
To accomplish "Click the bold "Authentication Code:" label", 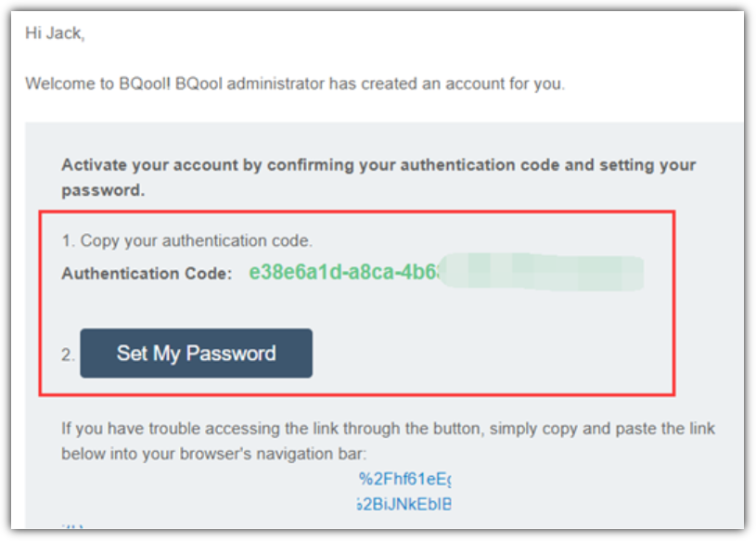I will click(147, 274).
